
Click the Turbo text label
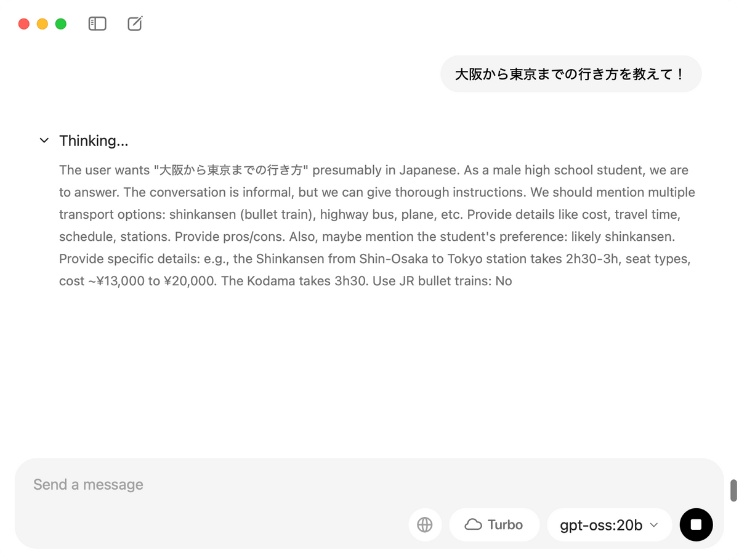point(505,525)
